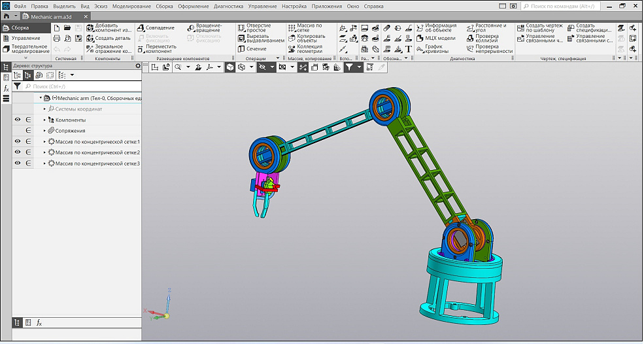Screen dimensions: 644x344
Task: Open tree panel settings gear icon
Action: (137, 65)
